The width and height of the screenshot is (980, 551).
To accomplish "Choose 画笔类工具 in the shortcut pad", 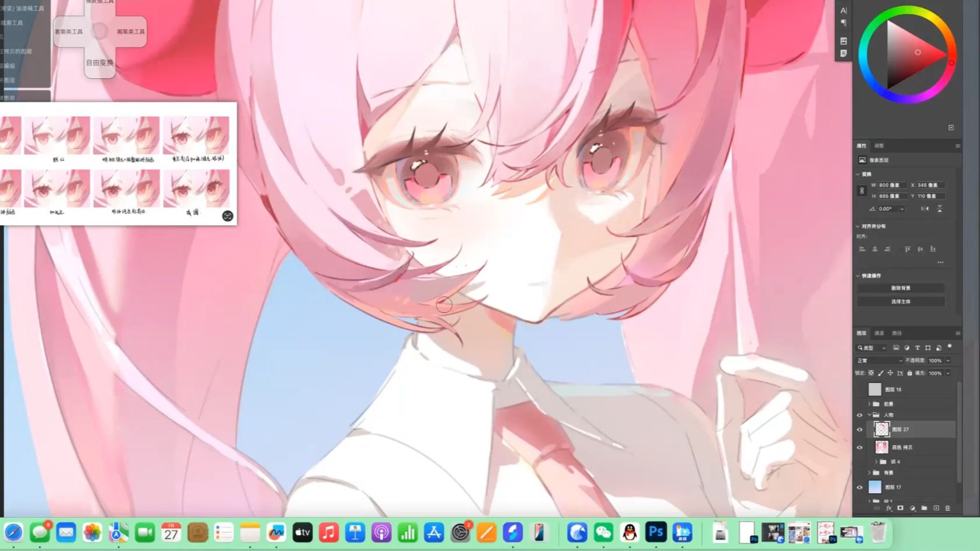I will [x=130, y=32].
